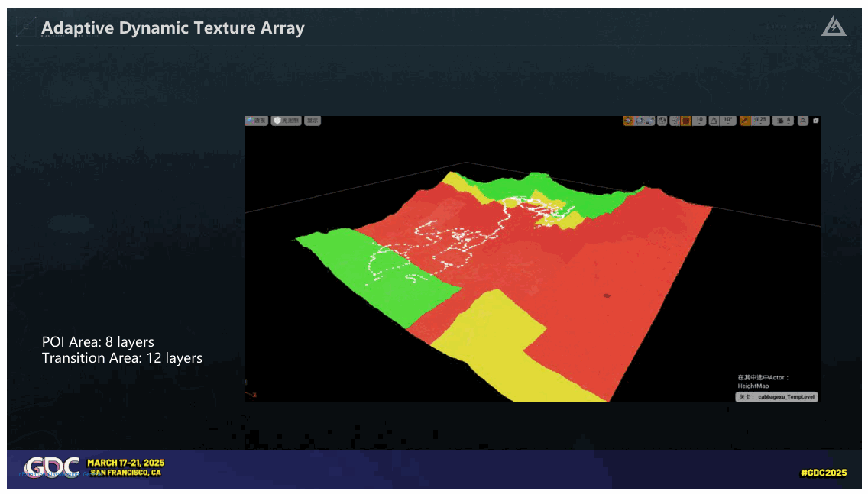Select the translate (move) gizmo tool
Screen dimensions: 868x494
pyautogui.click(x=628, y=121)
